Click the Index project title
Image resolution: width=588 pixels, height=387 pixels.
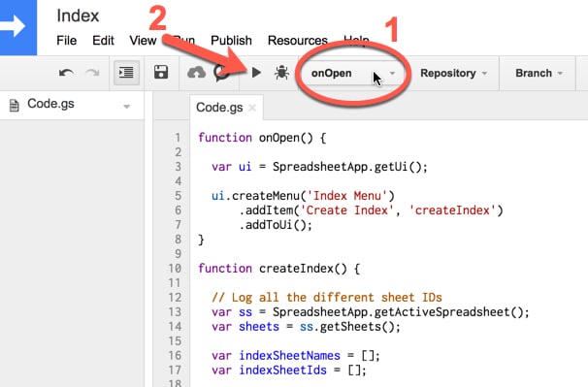(x=78, y=16)
